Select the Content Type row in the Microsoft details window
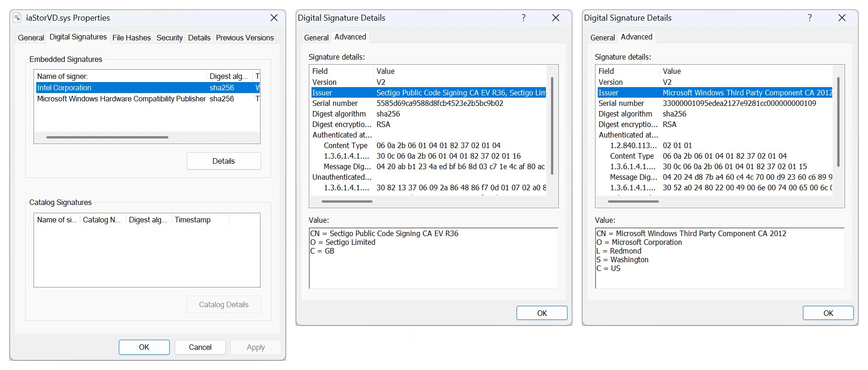This screenshot has width=868, height=370. click(715, 156)
